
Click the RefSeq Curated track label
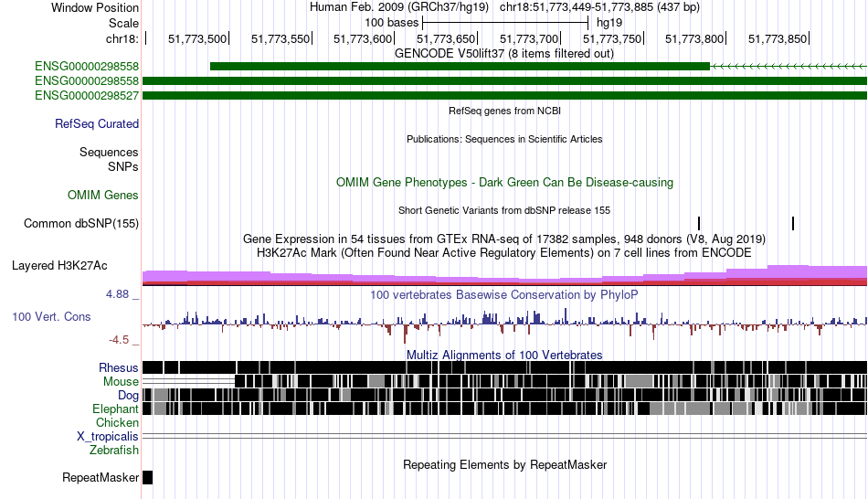tap(96, 123)
